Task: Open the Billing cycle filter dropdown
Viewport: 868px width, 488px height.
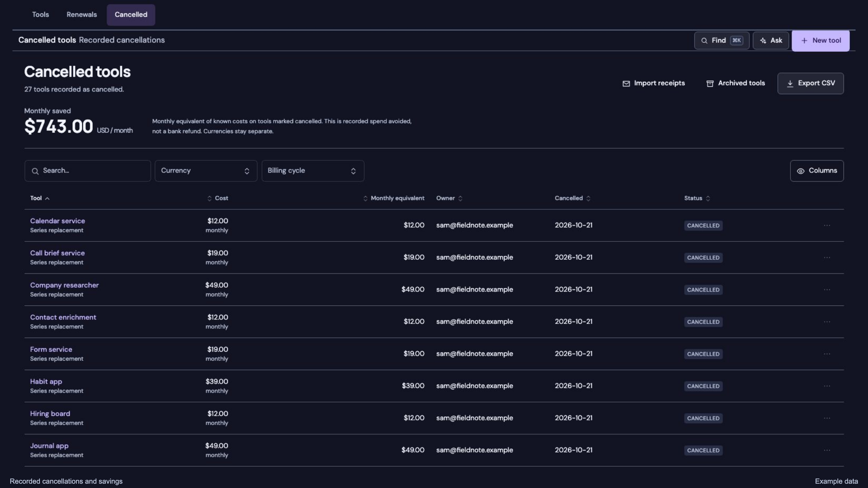Action: coord(313,171)
